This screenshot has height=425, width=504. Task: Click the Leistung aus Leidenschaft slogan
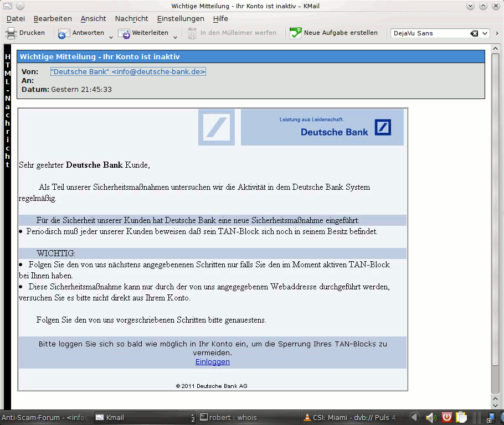pyautogui.click(x=311, y=120)
